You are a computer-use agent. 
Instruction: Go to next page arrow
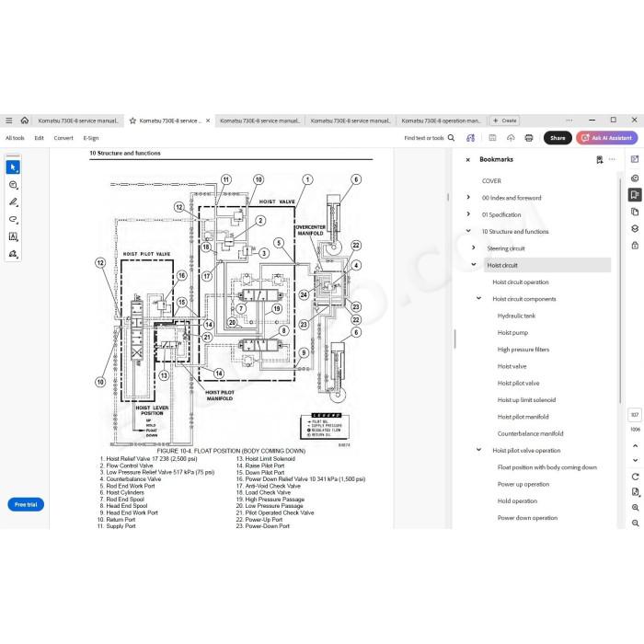635,460
